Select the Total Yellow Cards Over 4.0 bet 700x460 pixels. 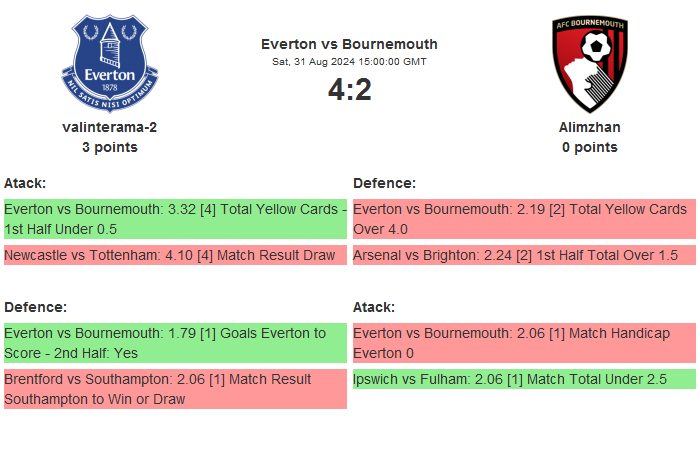pyautogui.click(x=524, y=219)
